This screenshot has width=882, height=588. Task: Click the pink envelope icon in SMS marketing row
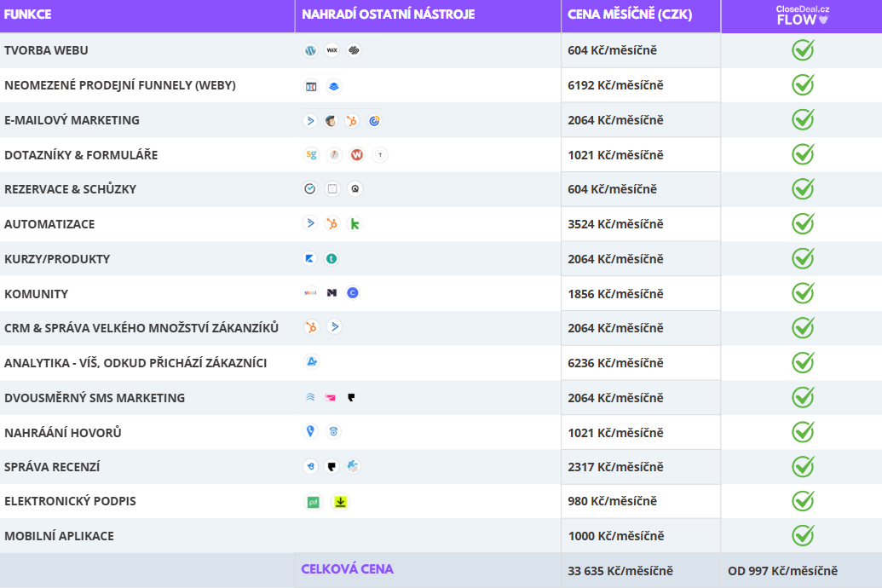(331, 398)
